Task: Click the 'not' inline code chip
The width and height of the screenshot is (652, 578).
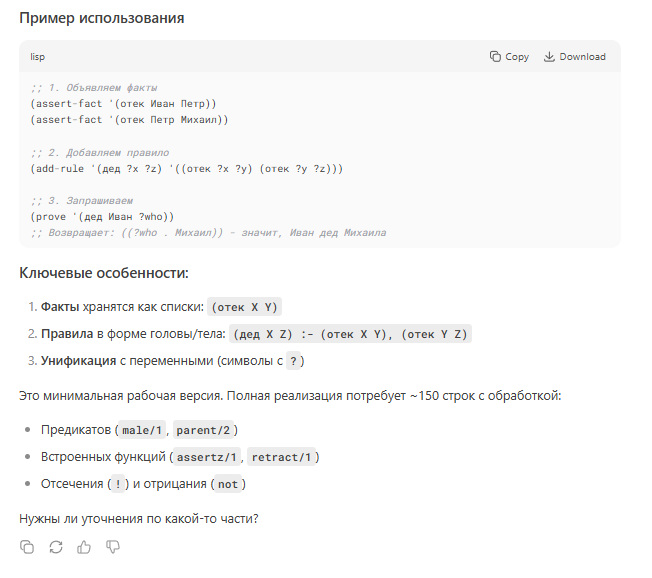Action: (227, 484)
